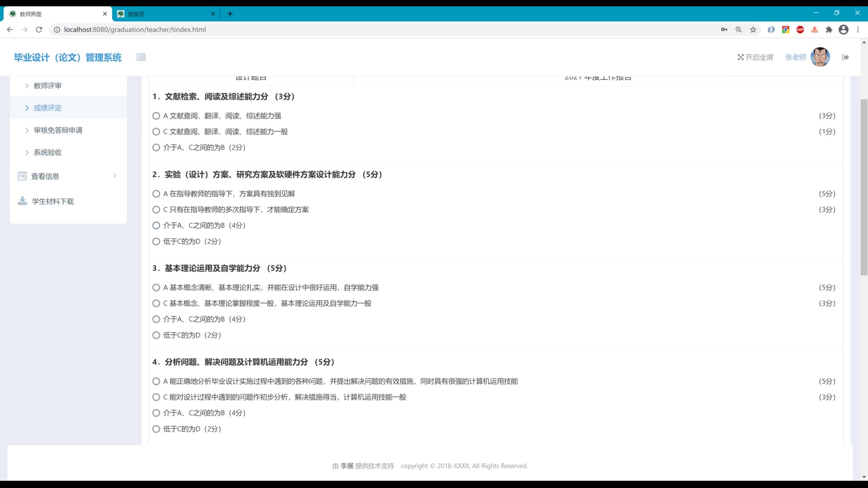Image resolution: width=868 pixels, height=488 pixels.
Task: Click the 学生材料下载 download icon
Action: coord(22,201)
